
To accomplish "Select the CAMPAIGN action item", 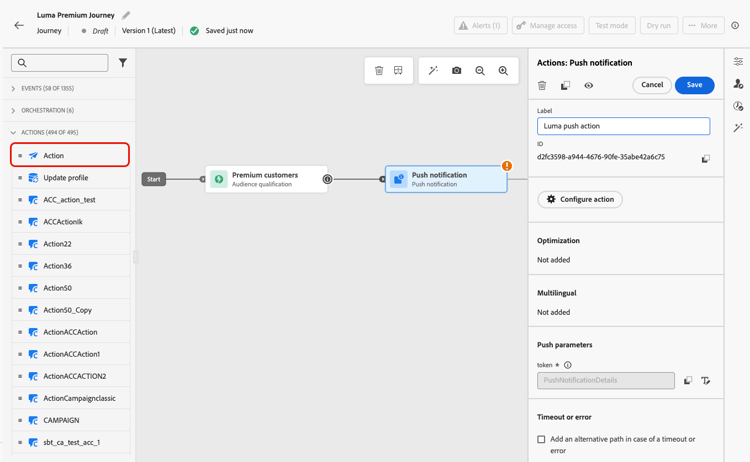I will [x=71, y=419].
